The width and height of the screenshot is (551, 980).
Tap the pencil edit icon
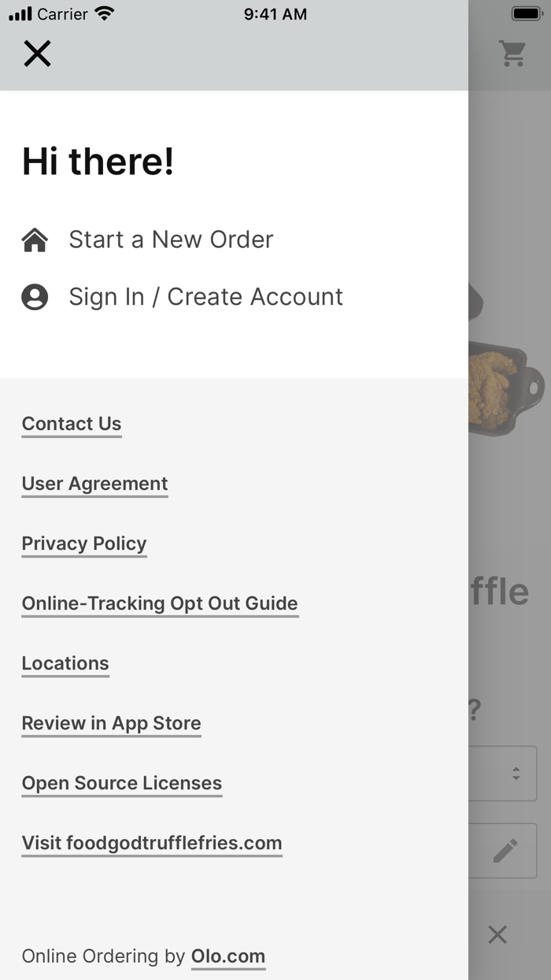(505, 851)
